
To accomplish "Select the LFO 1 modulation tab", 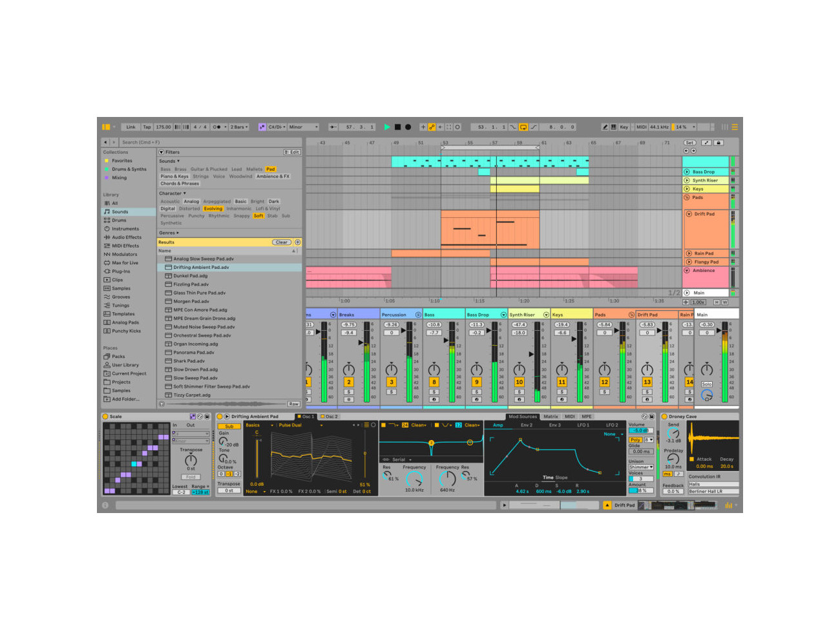I will [583, 425].
